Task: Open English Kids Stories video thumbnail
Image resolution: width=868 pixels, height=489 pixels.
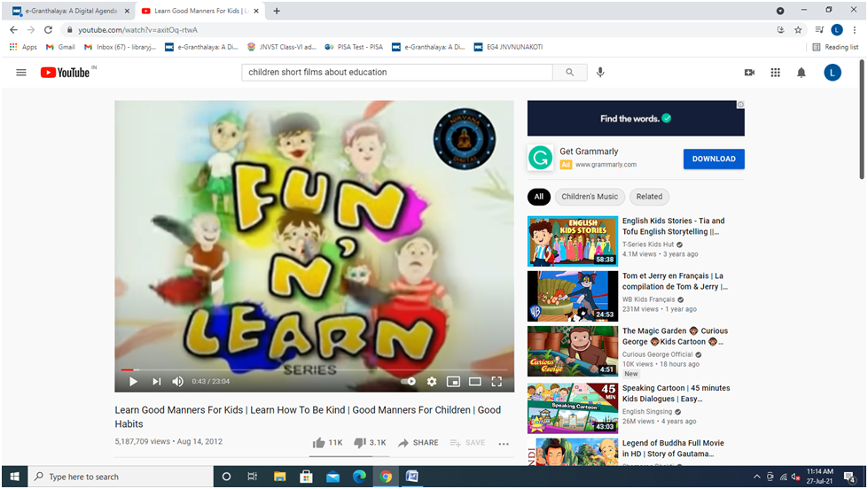Action: coord(573,241)
